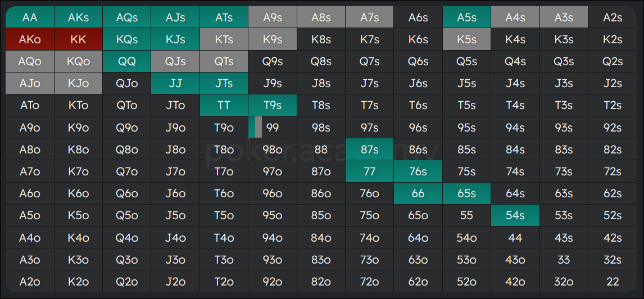Select the 54s hand cell

point(515,215)
